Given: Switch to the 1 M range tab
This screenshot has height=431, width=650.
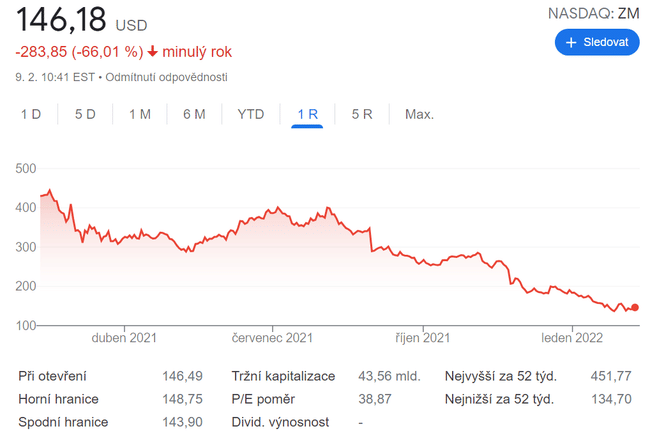Looking at the screenshot, I should coord(140,114).
